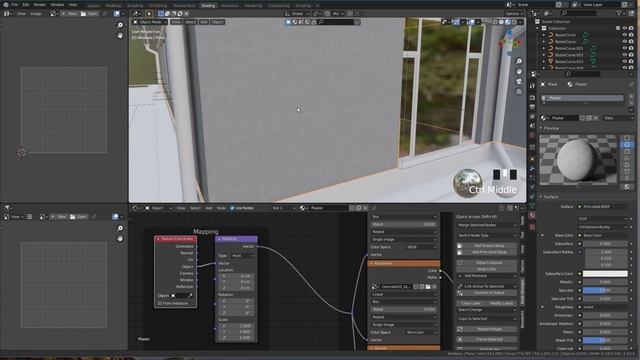
Task: Open the Output properties tab icon
Action: [532, 107]
